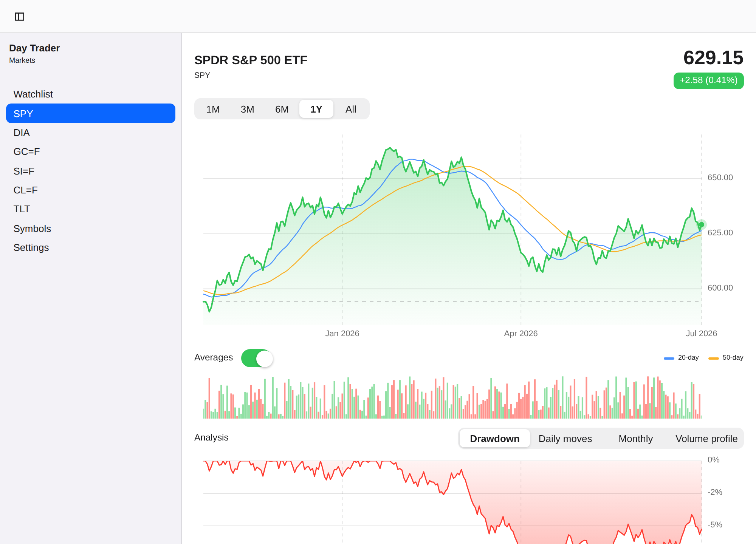Click the SPDR S&P 500 ETF title
Screen dimensions: 756x544
click(251, 60)
